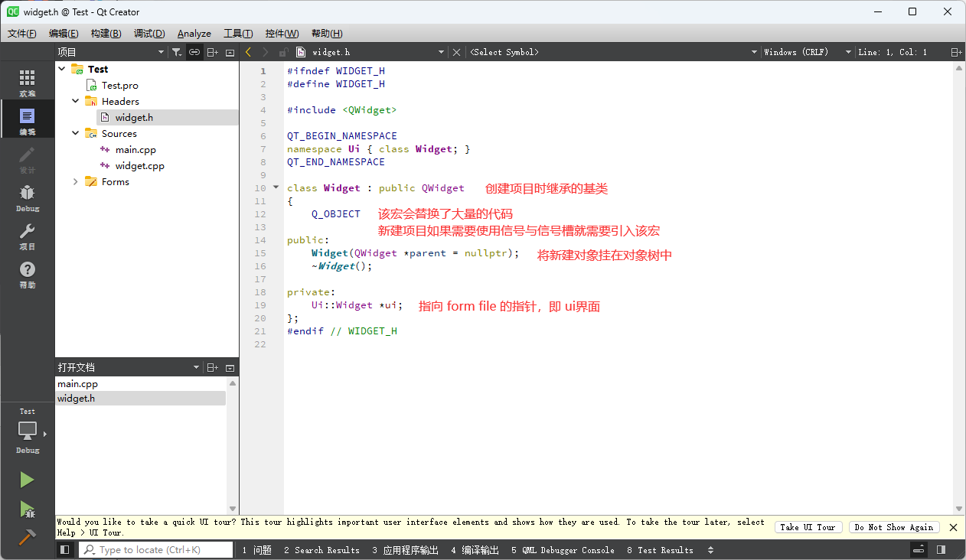Open the 8 Test Results pane

point(660,550)
